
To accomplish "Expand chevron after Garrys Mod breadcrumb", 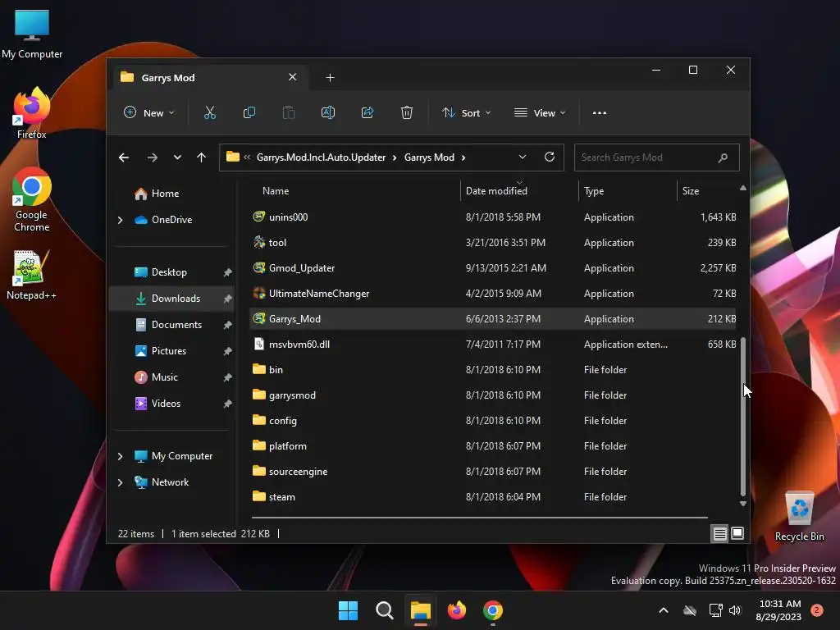I will [x=463, y=157].
